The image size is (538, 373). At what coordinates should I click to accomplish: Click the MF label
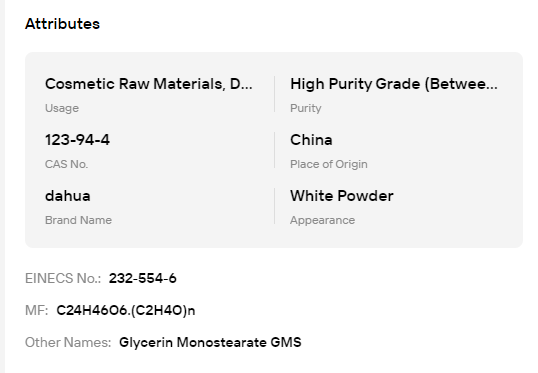[x=37, y=310]
